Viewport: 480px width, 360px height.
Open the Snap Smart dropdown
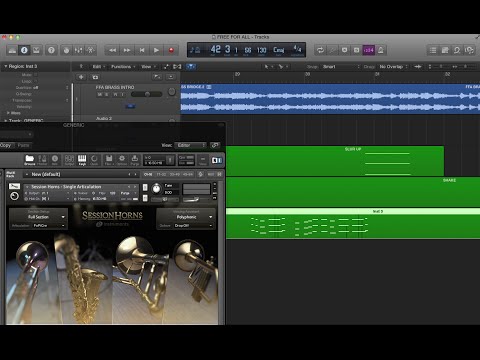click(341, 67)
